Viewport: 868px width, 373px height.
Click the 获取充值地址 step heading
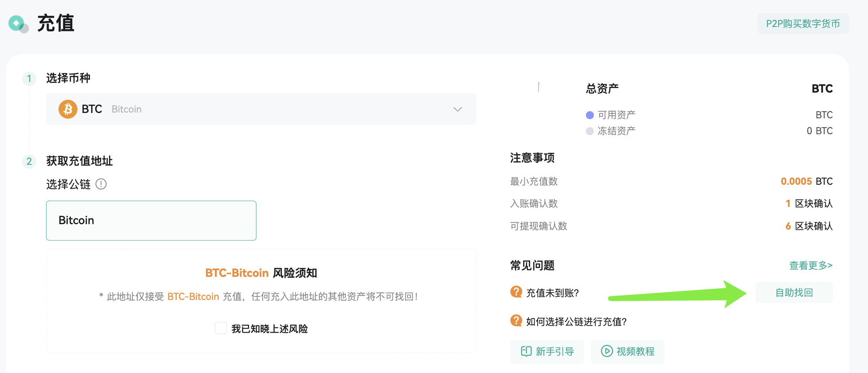coord(79,161)
